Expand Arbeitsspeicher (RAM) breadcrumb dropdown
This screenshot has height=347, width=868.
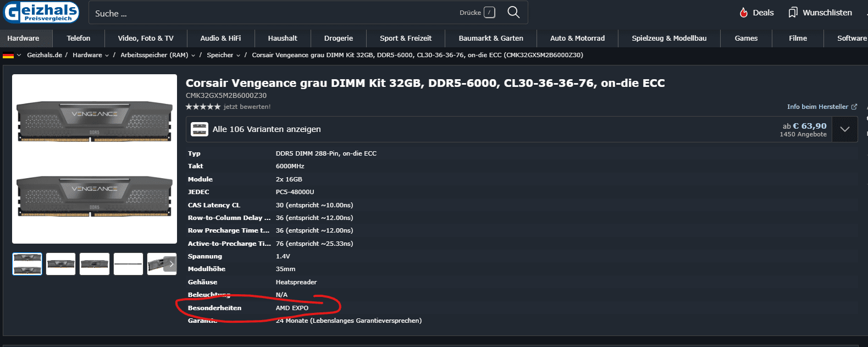pos(193,56)
